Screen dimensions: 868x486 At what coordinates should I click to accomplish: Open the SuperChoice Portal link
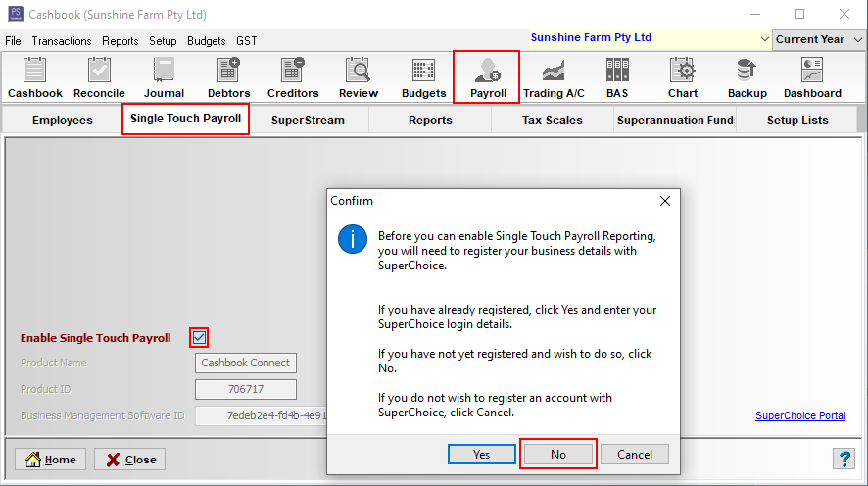800,415
